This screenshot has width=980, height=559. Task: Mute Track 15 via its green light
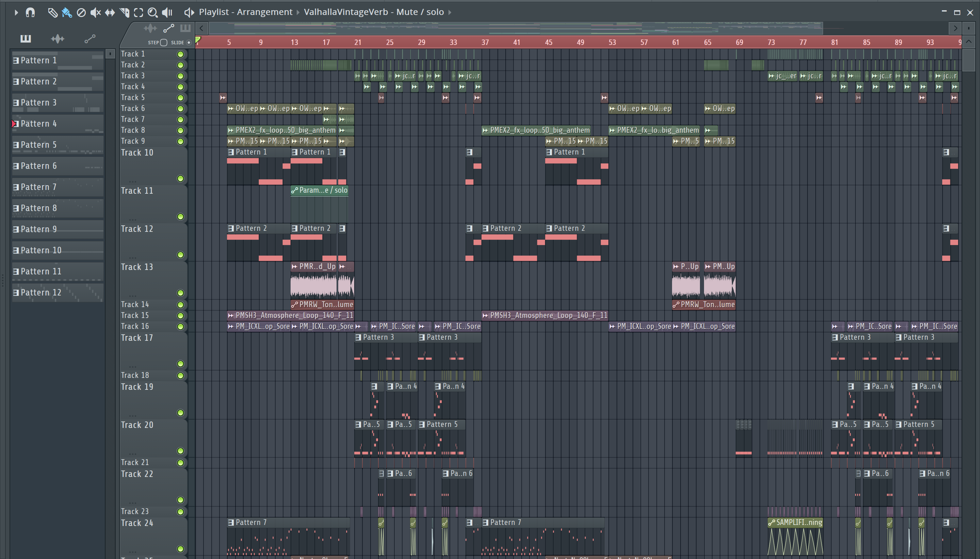(x=180, y=316)
